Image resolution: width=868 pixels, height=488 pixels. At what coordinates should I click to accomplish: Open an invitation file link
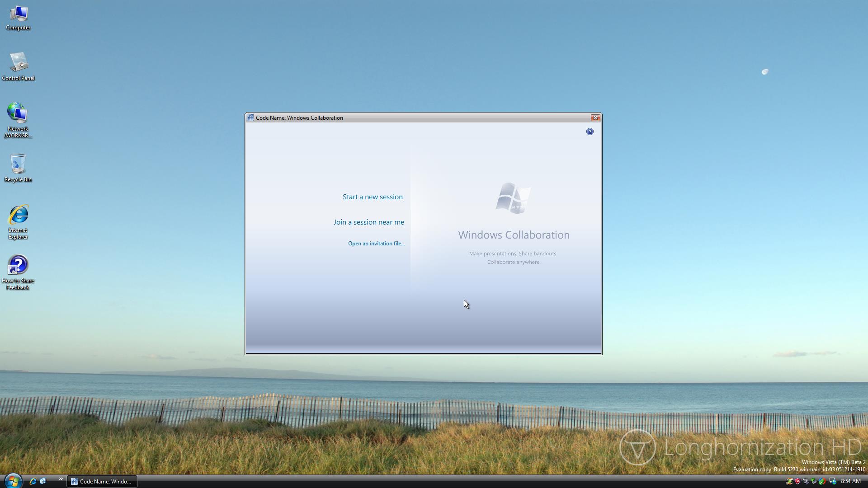click(x=376, y=244)
